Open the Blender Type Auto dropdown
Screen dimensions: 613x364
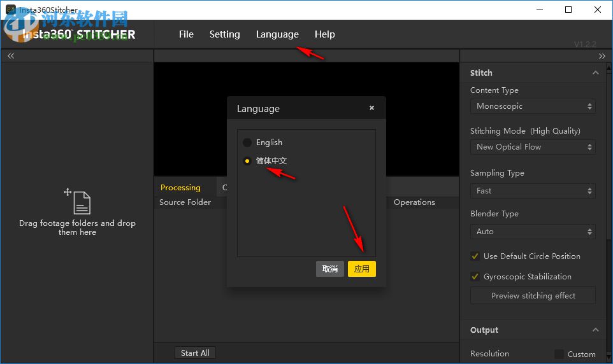(533, 232)
